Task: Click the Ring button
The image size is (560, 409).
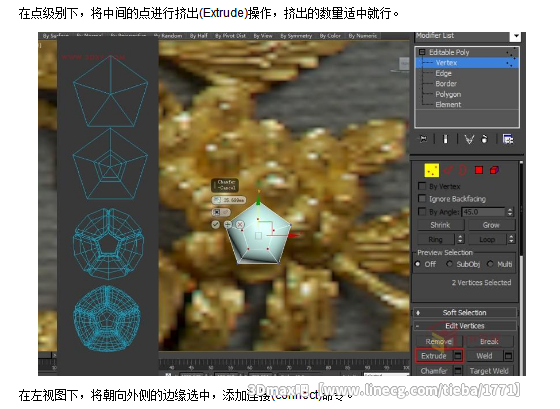Action: click(x=436, y=239)
